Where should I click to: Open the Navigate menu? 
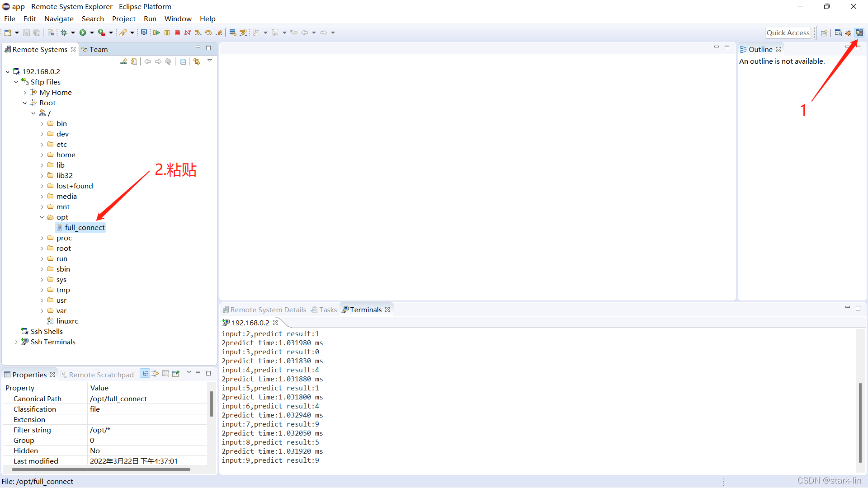58,19
